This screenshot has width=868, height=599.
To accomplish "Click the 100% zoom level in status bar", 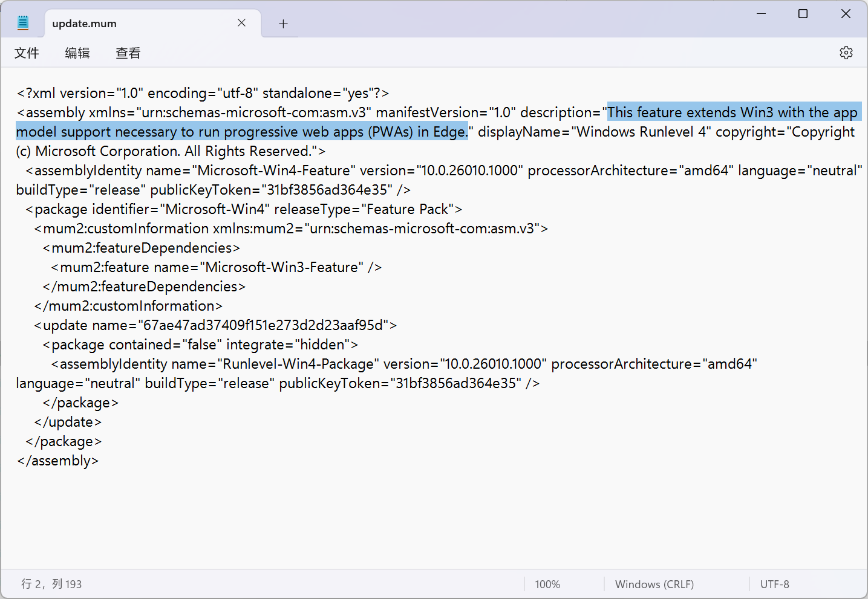I will [x=547, y=584].
